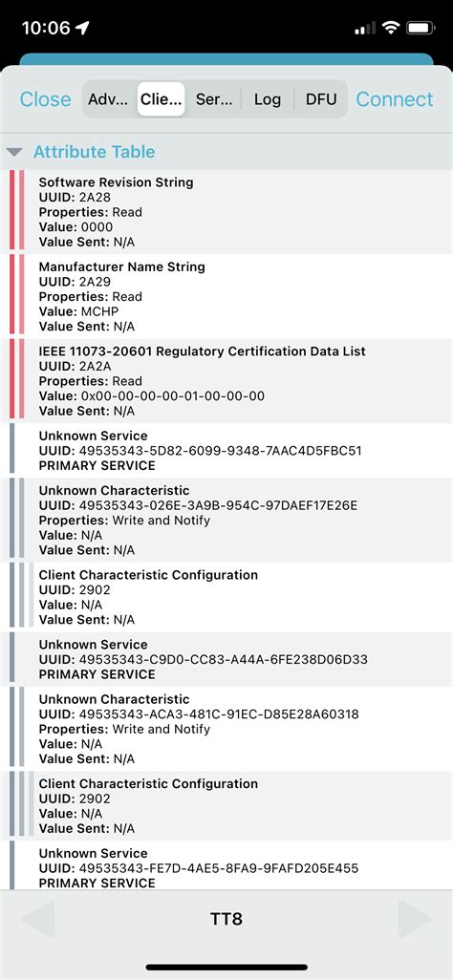Image resolution: width=453 pixels, height=980 pixels.
Task: Tap the right next-device arrow
Action: point(414,919)
